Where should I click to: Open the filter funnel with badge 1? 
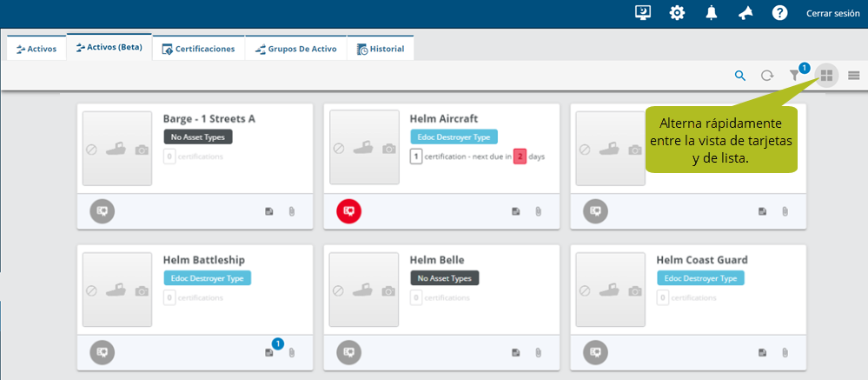point(796,76)
